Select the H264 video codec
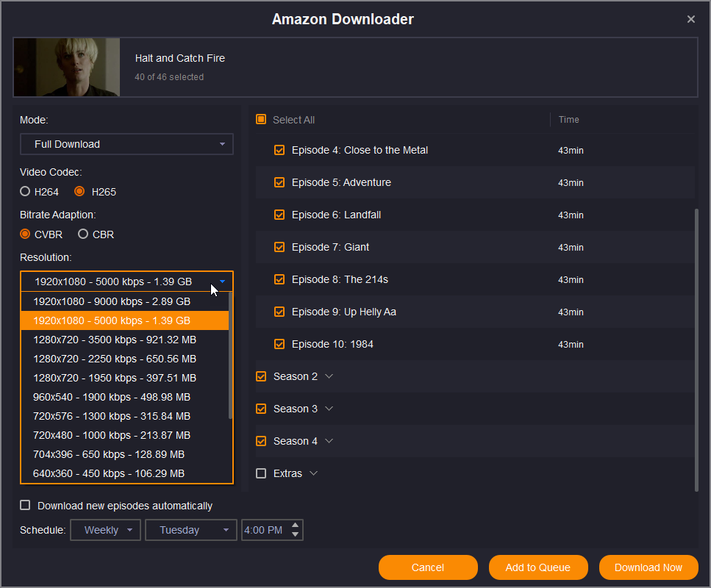Viewport: 711px width, 588px height. 26,192
